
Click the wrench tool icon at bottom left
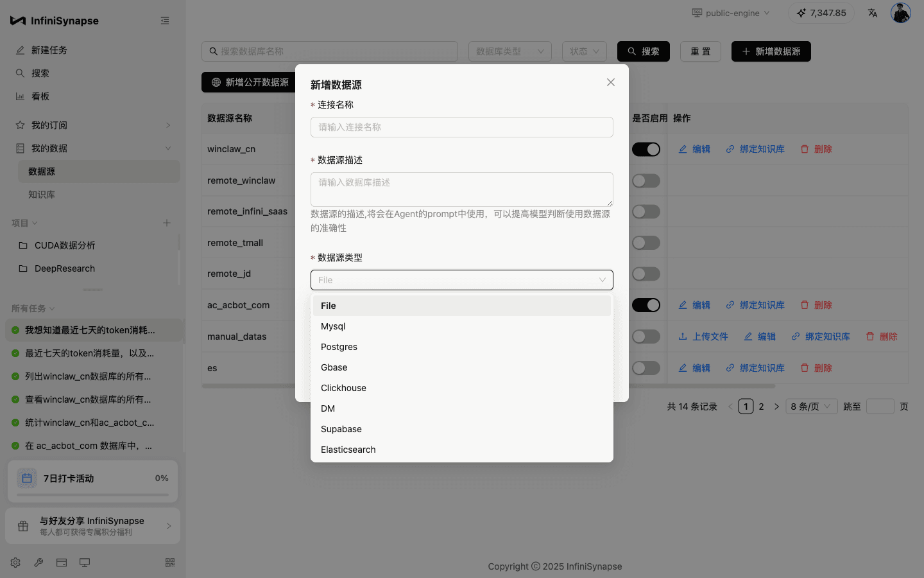tap(38, 562)
